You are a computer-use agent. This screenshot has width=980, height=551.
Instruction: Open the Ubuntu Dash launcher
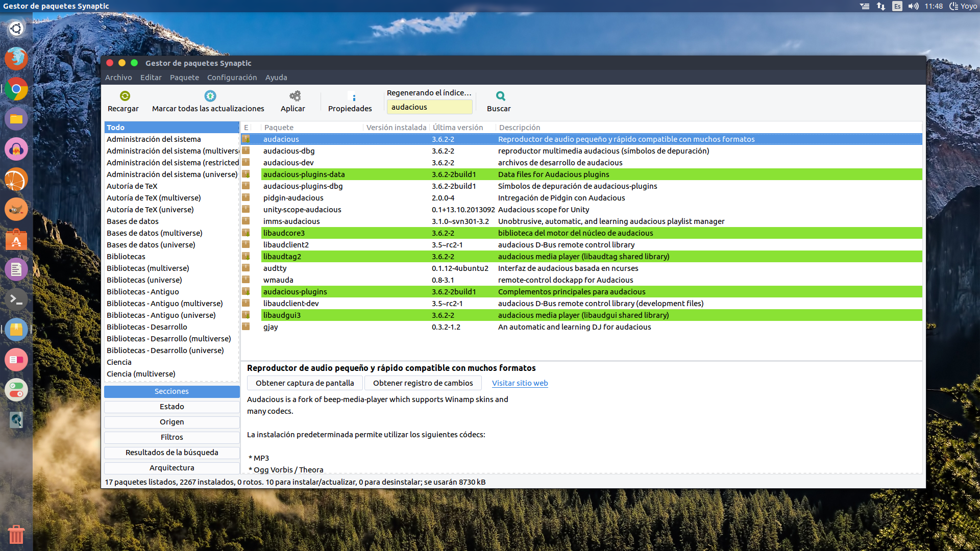click(x=16, y=29)
